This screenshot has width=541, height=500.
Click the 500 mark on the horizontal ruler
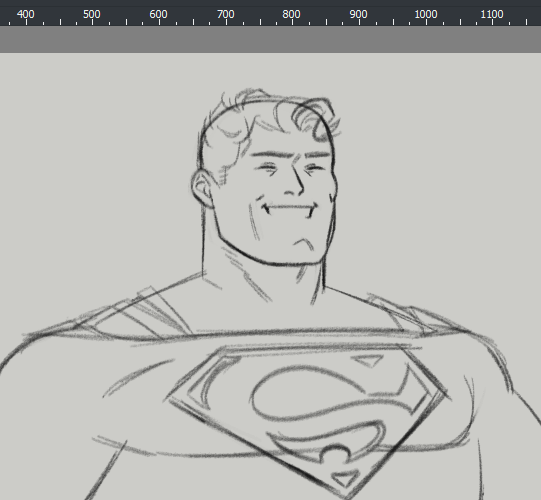click(x=92, y=14)
